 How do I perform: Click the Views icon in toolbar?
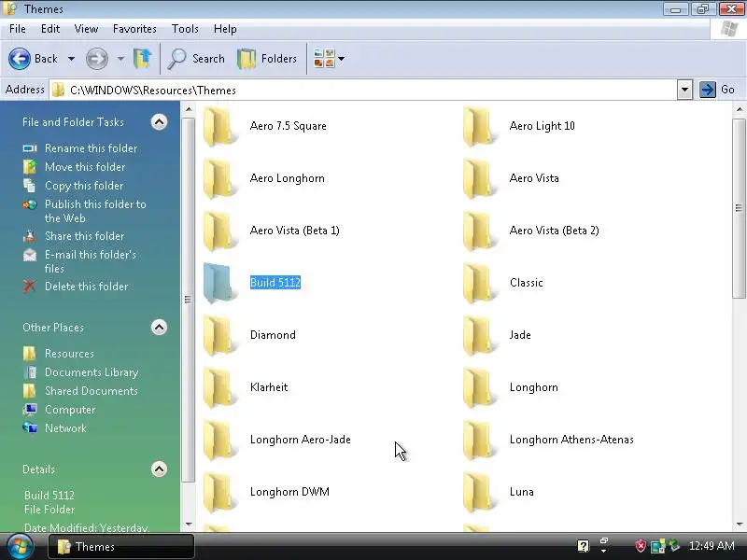[x=324, y=59]
